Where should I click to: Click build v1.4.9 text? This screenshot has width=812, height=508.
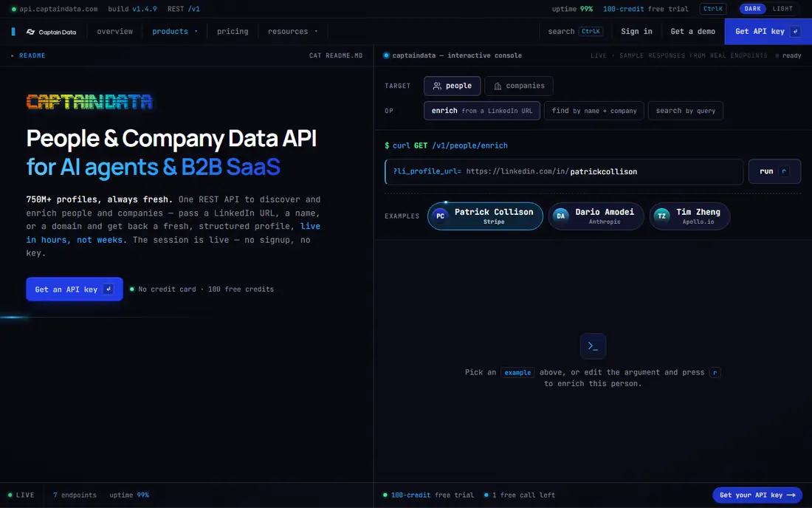click(x=132, y=9)
